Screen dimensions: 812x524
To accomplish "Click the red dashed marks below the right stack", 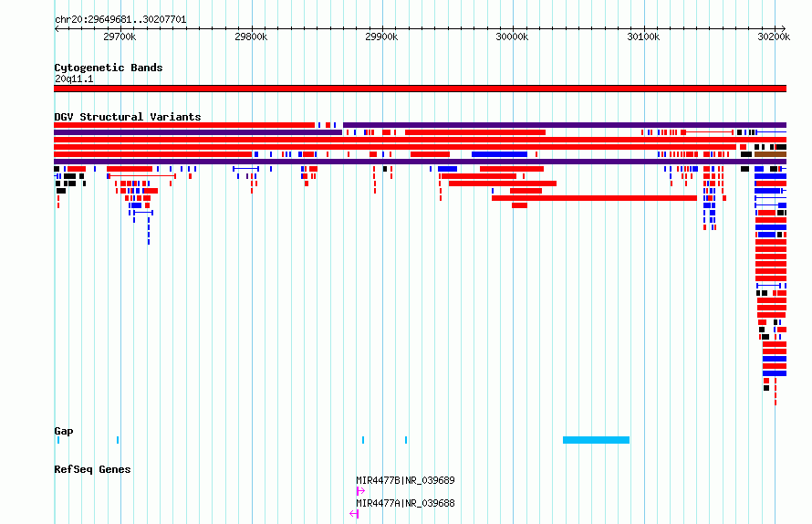I will (x=776, y=392).
